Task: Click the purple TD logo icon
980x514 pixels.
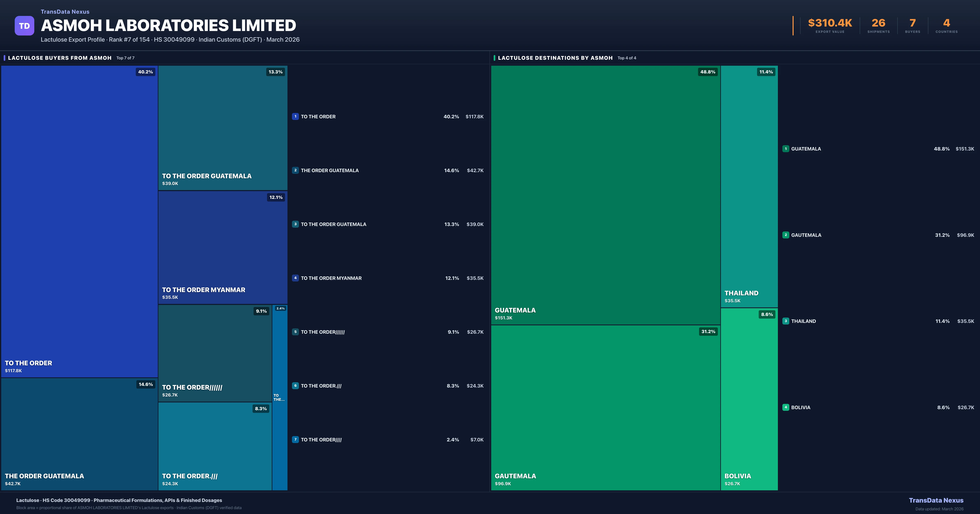Action: (x=24, y=26)
